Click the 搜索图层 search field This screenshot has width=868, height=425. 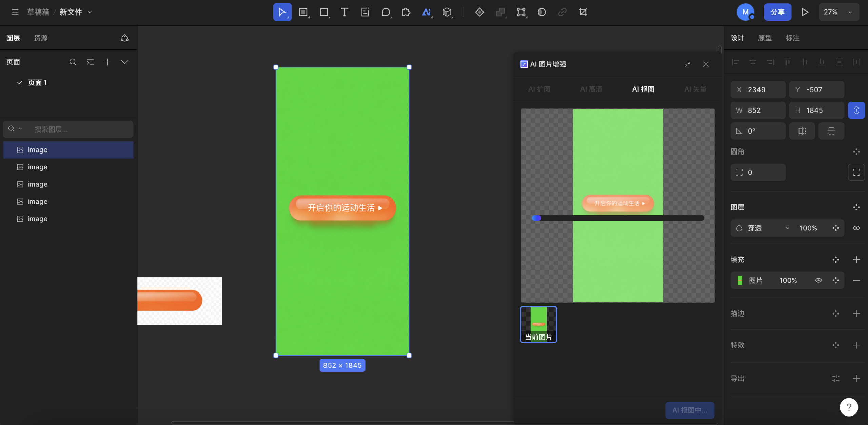(68, 129)
